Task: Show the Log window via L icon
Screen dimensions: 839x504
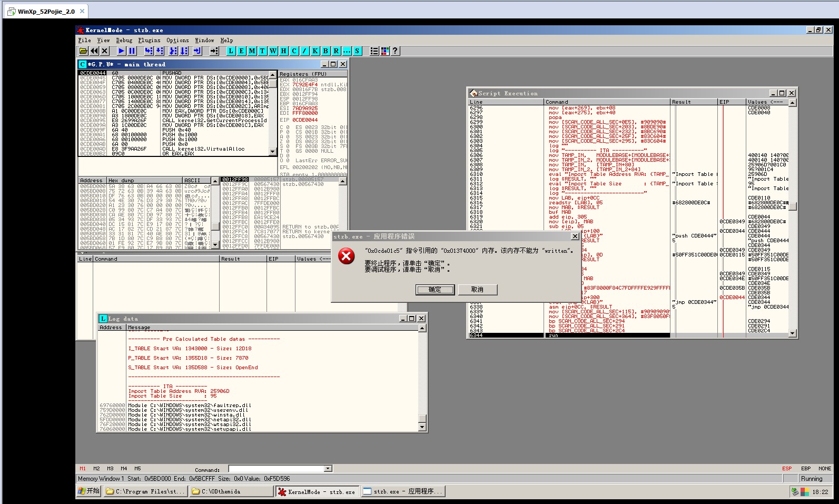Action: pos(231,51)
